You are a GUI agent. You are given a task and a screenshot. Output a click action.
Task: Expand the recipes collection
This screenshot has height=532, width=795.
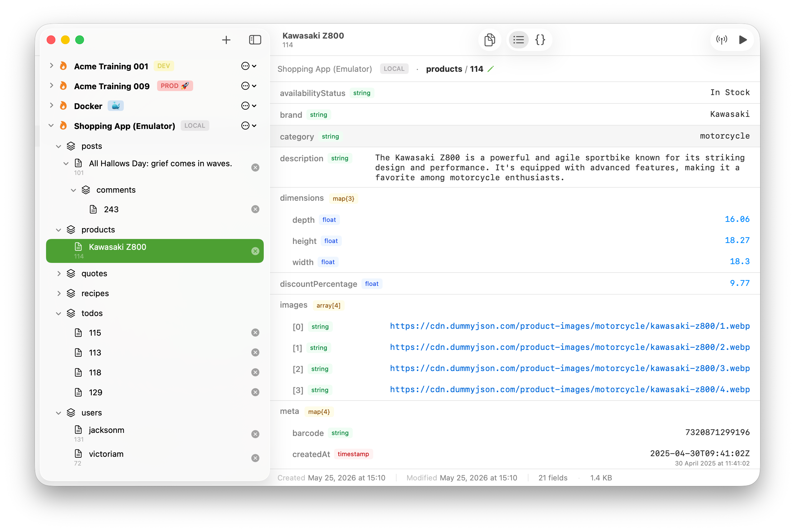click(59, 293)
